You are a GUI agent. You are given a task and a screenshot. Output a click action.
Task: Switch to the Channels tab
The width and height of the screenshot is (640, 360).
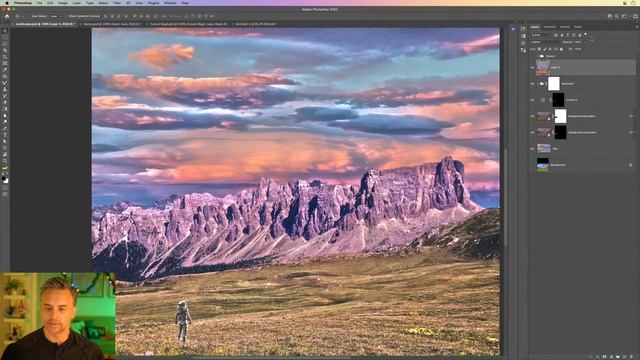550,27
